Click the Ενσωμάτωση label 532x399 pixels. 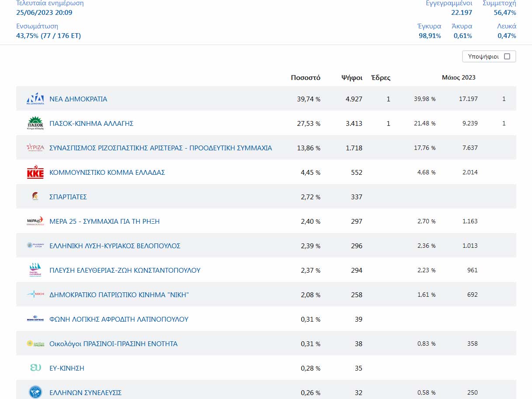37,26
